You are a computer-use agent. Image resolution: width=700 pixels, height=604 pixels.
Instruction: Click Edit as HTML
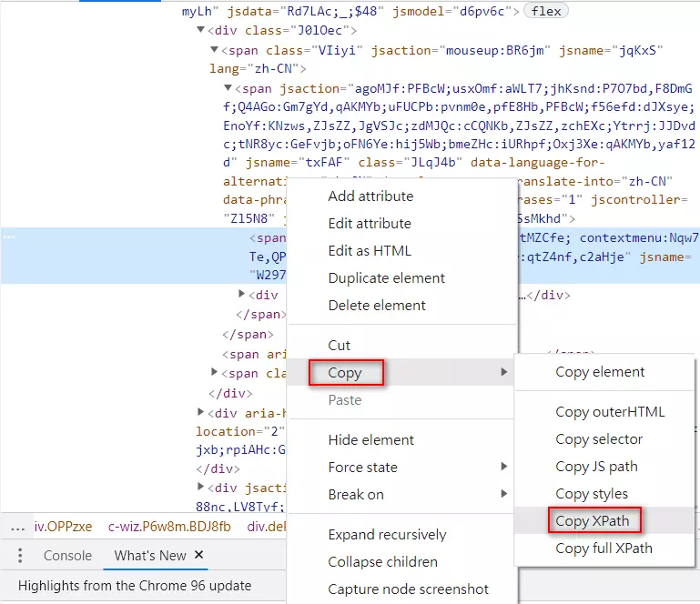click(370, 251)
